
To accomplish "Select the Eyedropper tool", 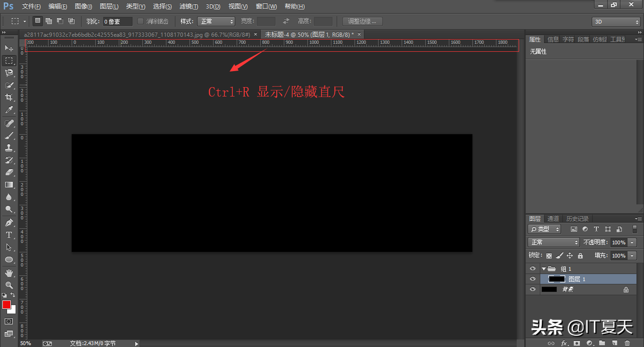I will tap(8, 110).
